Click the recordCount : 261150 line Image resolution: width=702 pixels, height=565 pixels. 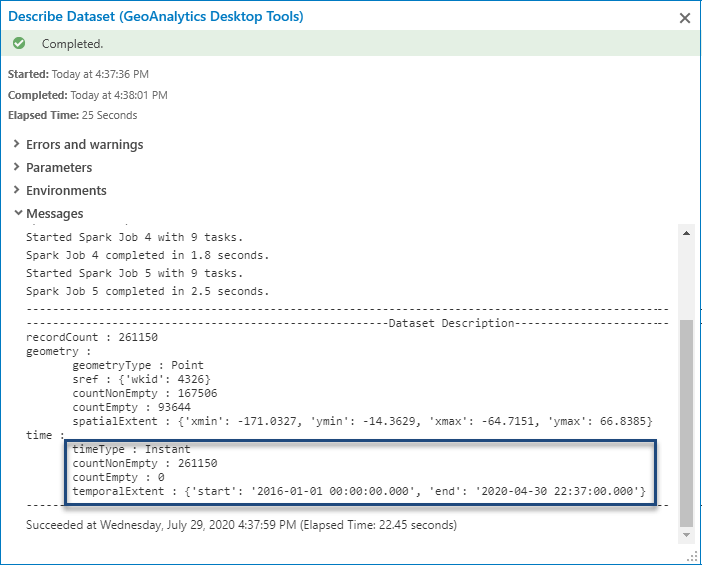92,337
